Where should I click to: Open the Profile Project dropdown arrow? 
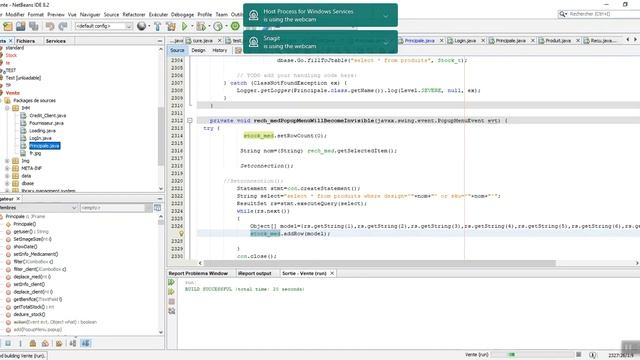click(x=226, y=26)
